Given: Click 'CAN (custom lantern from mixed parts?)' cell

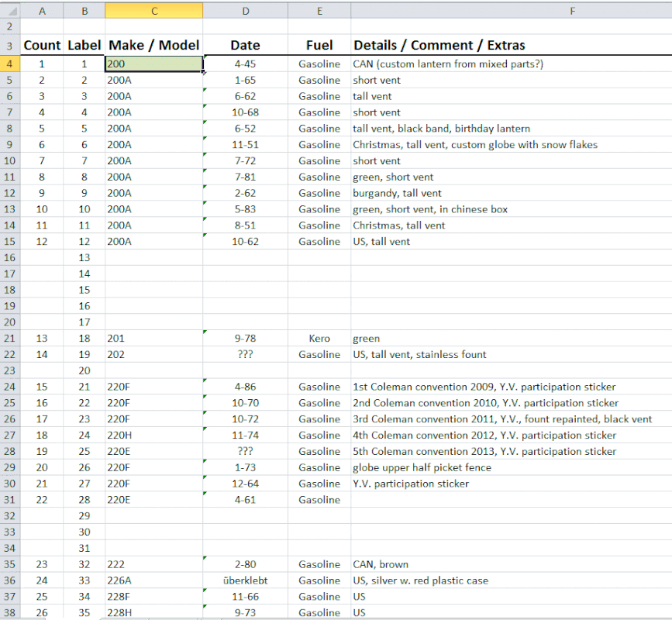Looking at the screenshot, I should [x=512, y=64].
